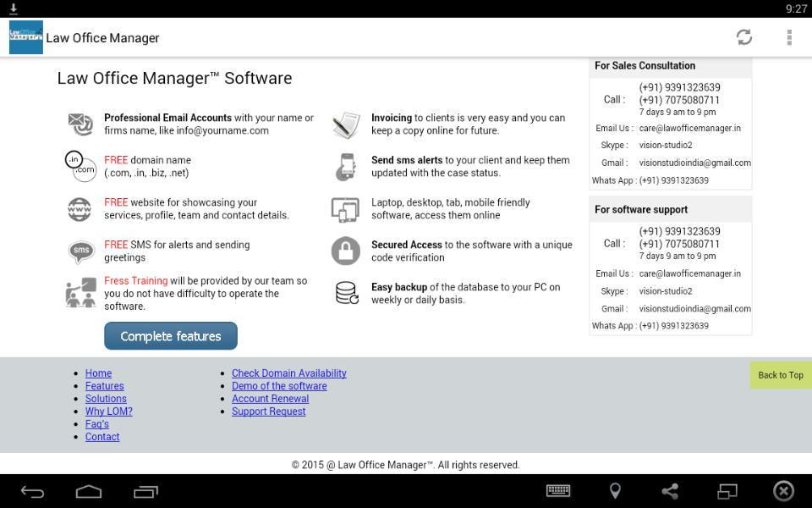
Task: Open the Contact footer link
Action: click(x=102, y=437)
